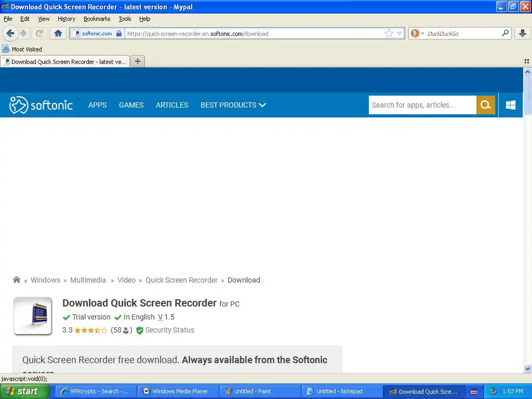The height and width of the screenshot is (399, 532).
Task: Reload the page with the refresh icon
Action: coord(39,33)
